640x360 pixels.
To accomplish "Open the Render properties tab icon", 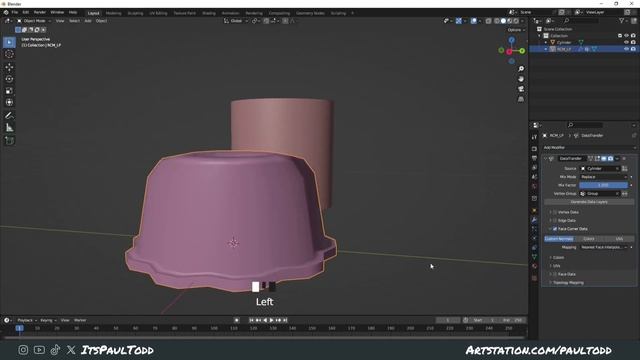I will (534, 149).
